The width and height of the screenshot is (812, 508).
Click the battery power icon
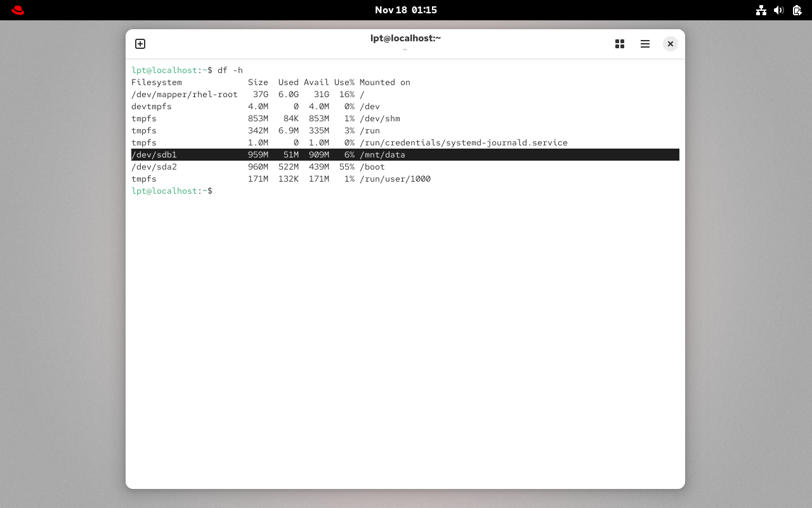point(797,10)
